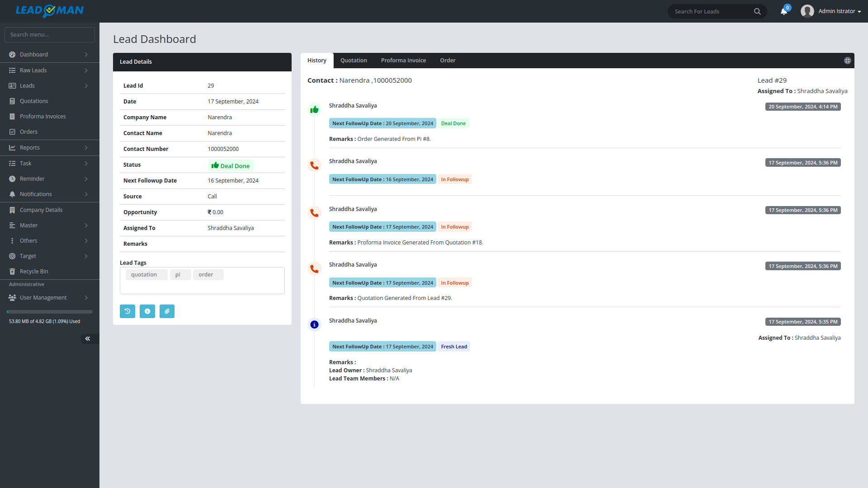Screen dimensions: 868x488
Task: Open Recycle Bin from the sidebar
Action: coord(34,271)
